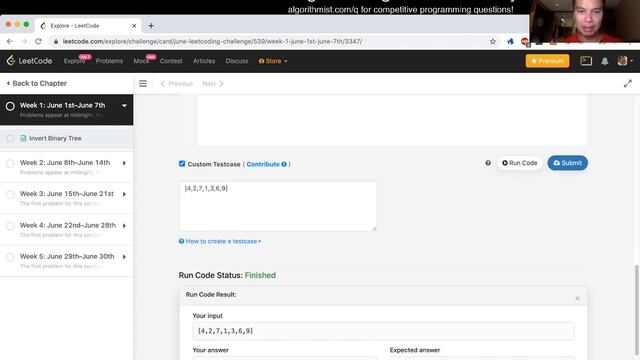
Task: Expand Week 3: June 15th–June 21st
Action: tap(124, 194)
